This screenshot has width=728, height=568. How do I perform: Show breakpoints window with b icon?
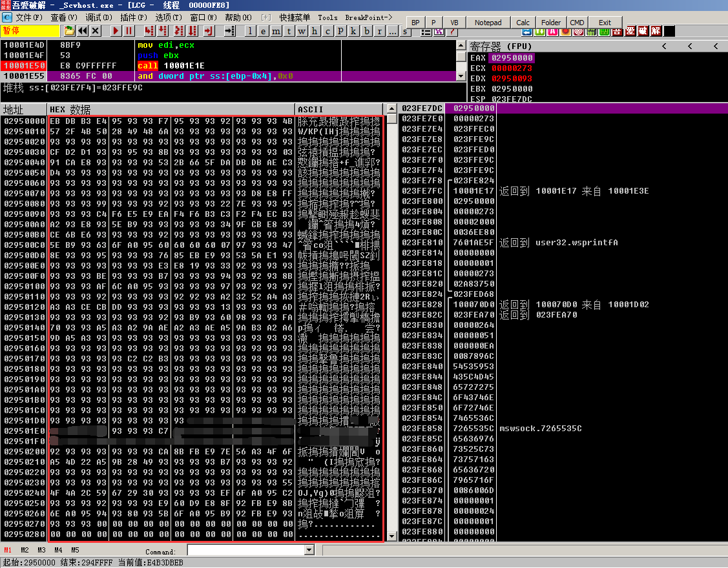pos(367,30)
